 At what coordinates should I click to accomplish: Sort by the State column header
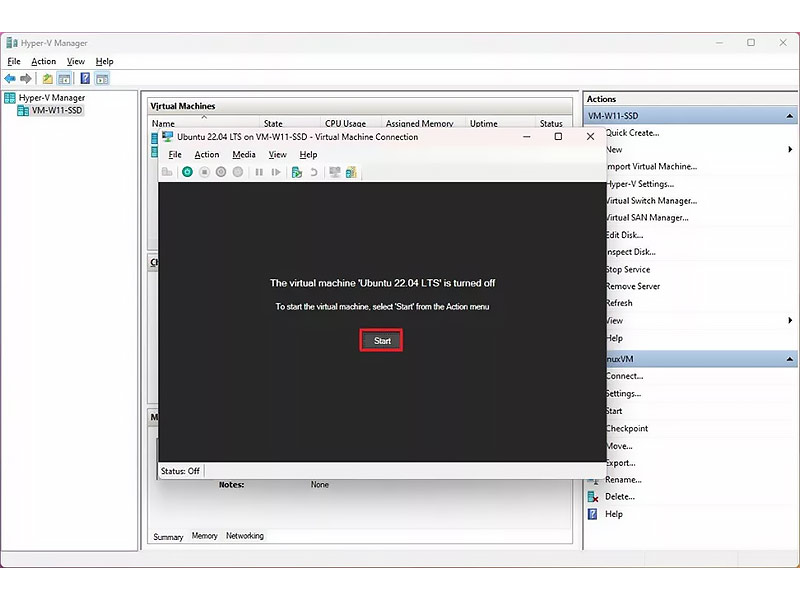tap(273, 123)
